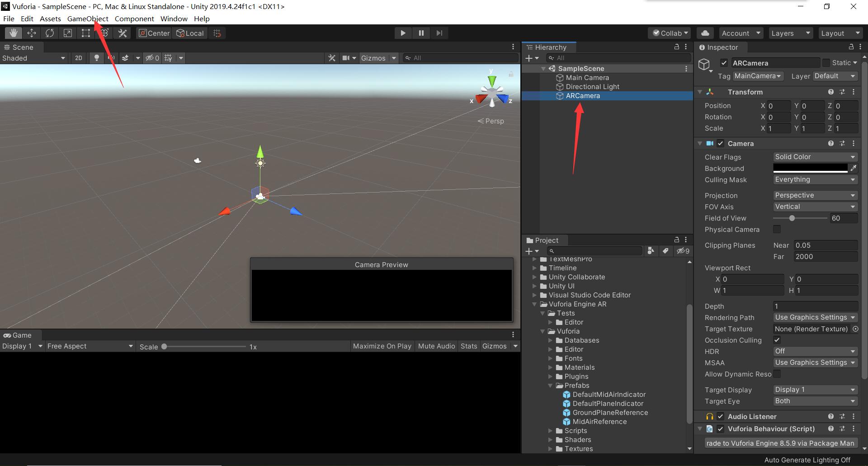868x466 pixels.
Task: Open the Free Aspect dropdown
Action: [x=90, y=346]
